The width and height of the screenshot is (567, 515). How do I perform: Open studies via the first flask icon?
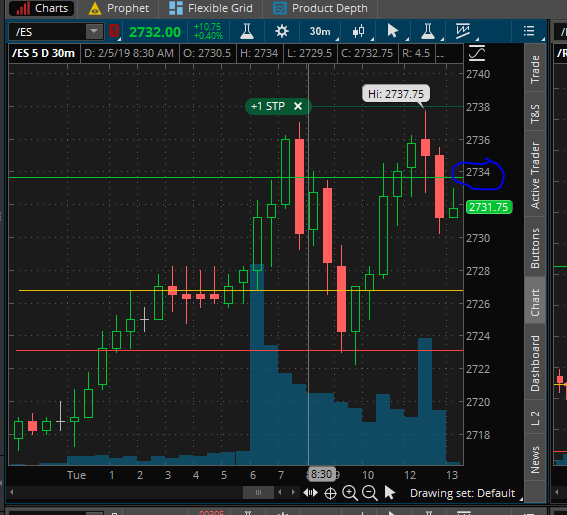[x=247, y=31]
